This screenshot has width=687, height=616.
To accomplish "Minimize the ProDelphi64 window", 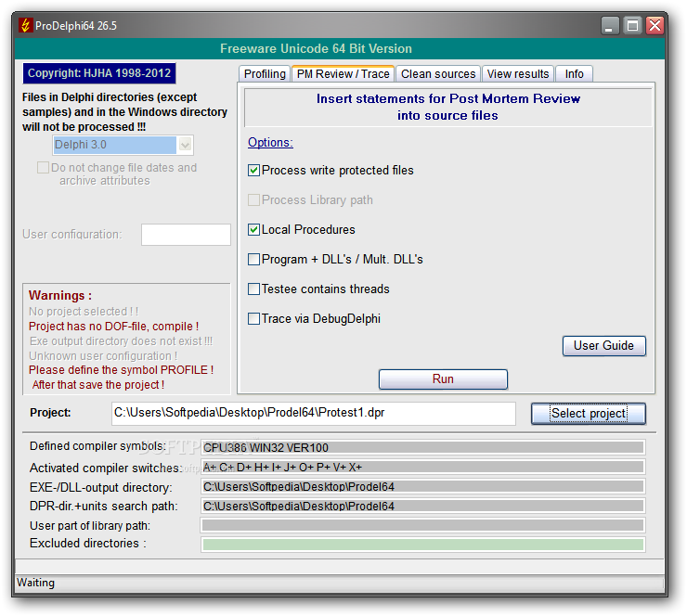I will [609, 26].
